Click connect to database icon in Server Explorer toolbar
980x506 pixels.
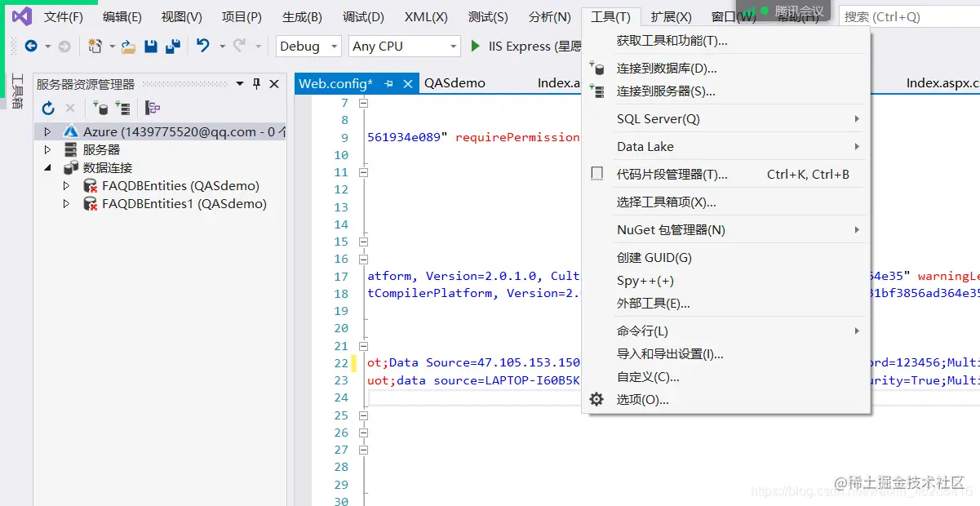click(100, 108)
